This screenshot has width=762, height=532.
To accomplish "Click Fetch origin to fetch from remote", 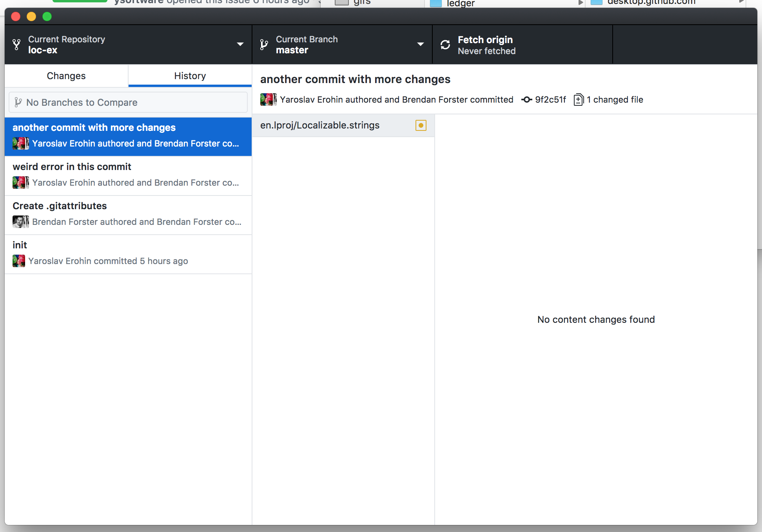I will click(x=486, y=44).
